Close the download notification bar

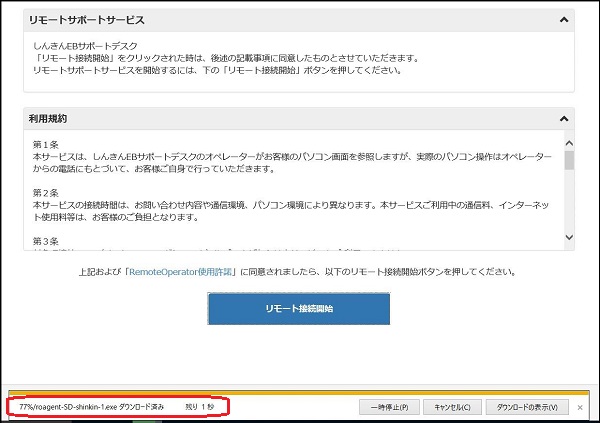pos(581,407)
